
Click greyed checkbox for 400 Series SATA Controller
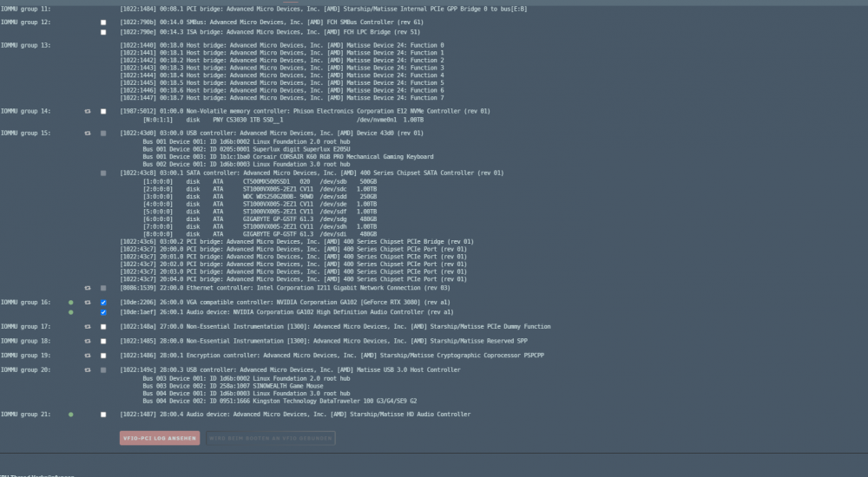point(103,173)
